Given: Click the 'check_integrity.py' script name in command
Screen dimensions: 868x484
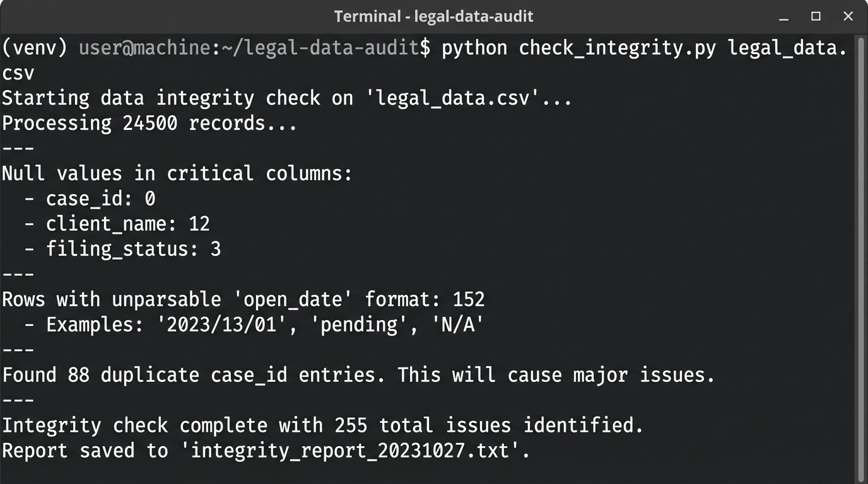Looking at the screenshot, I should coord(617,48).
